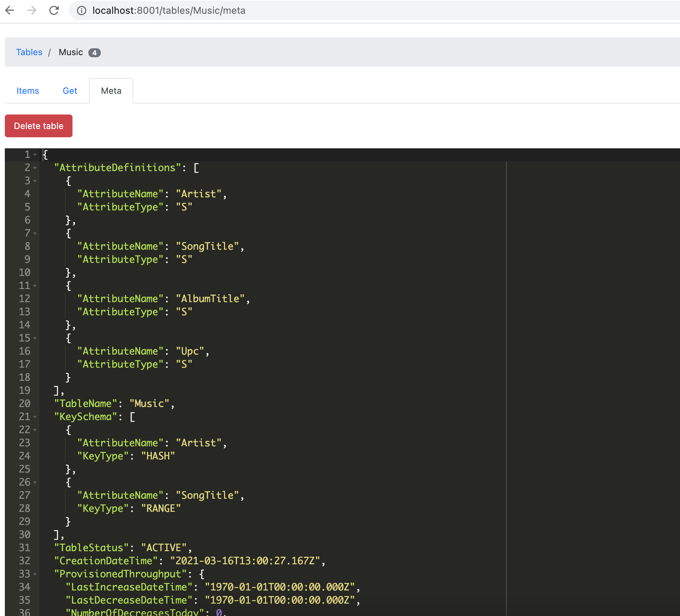Switch to the Items tab
This screenshot has height=616, width=680.
pos(27,91)
